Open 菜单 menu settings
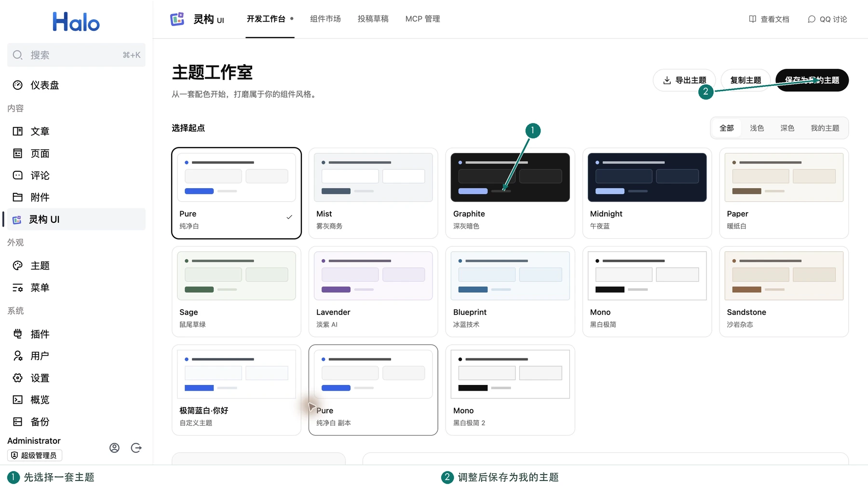 coord(76,288)
